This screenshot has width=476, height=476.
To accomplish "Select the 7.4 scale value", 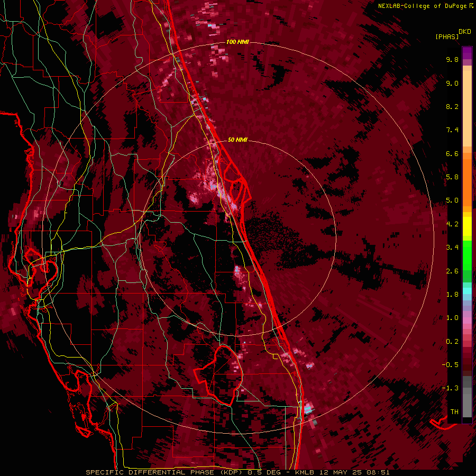I will click(x=452, y=130).
